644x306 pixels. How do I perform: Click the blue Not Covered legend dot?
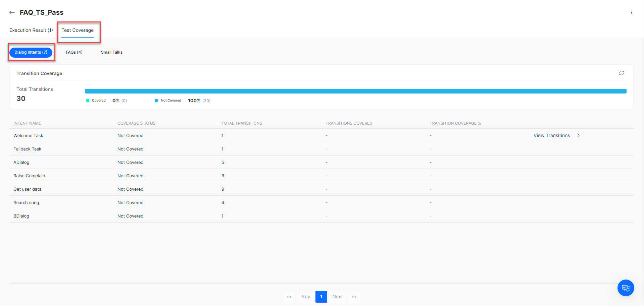(x=156, y=101)
